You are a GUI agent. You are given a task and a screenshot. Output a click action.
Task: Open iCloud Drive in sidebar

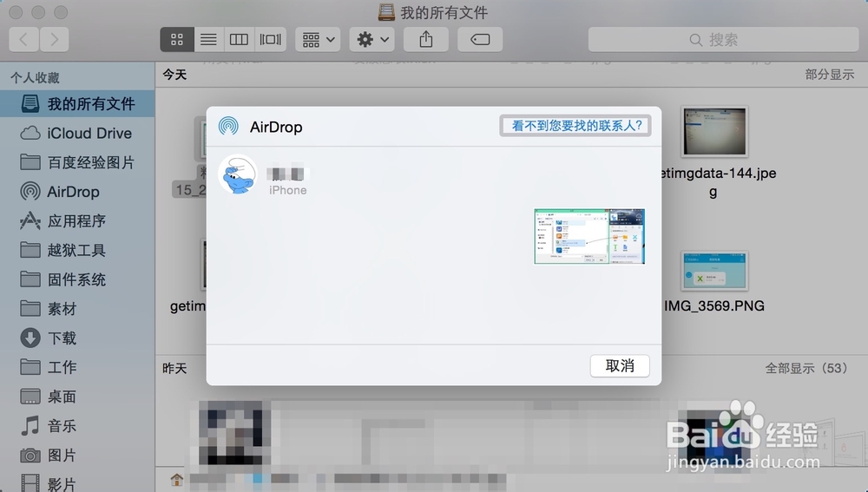[x=77, y=134]
